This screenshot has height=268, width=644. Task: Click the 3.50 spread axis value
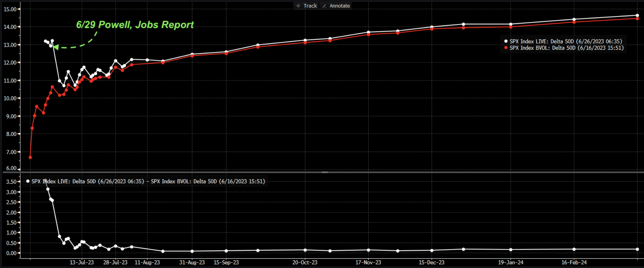(x=11, y=182)
